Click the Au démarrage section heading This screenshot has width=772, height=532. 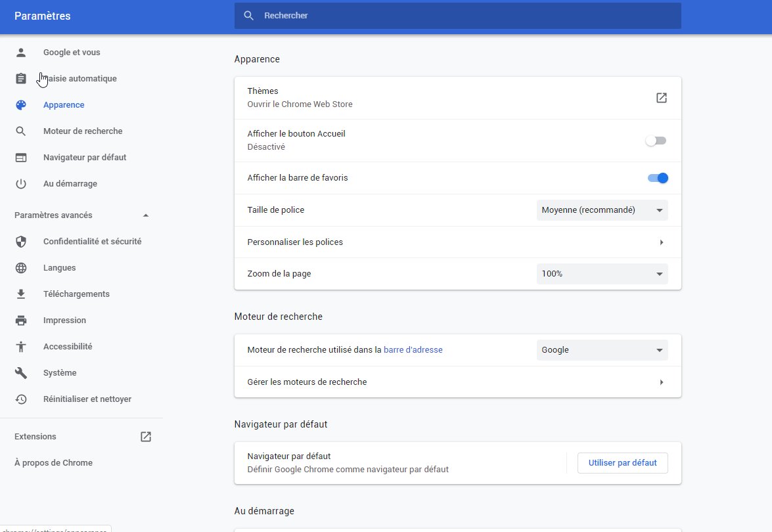264,512
